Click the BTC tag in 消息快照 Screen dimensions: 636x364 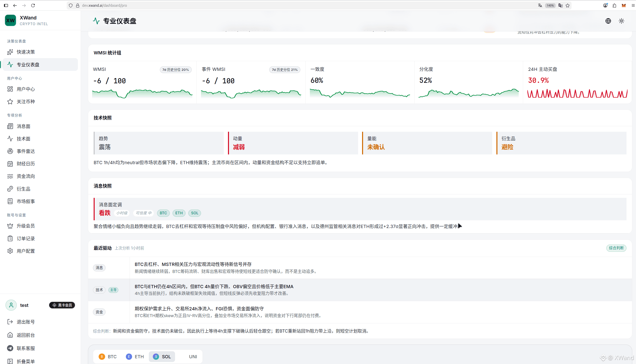click(x=163, y=213)
